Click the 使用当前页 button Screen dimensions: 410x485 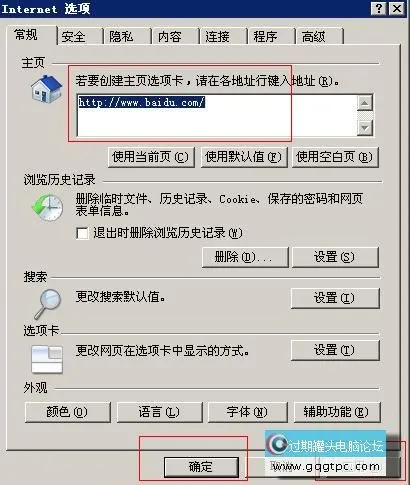coord(151,157)
